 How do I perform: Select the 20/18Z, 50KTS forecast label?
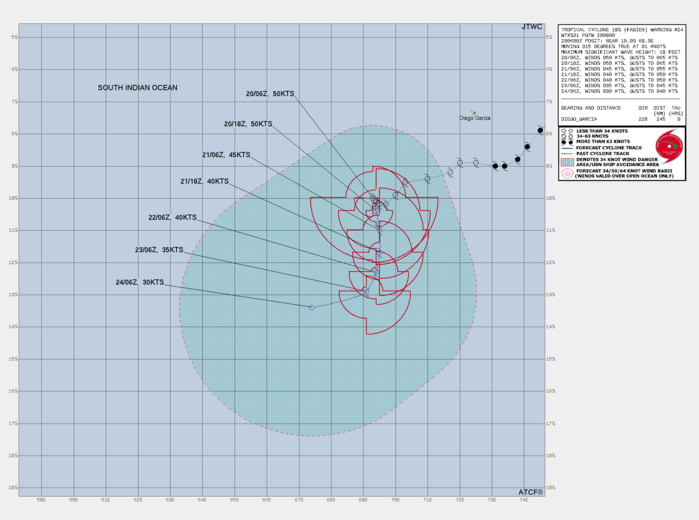pos(248,124)
